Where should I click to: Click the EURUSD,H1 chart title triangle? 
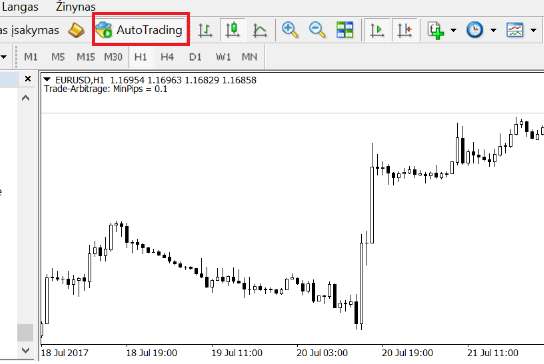[x=47, y=80]
